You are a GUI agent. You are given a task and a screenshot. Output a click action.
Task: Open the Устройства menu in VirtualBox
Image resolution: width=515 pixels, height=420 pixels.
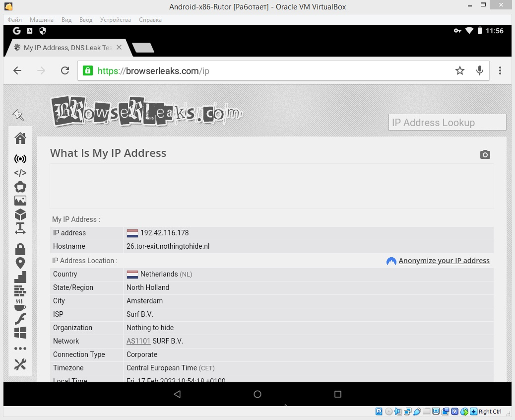(115, 20)
